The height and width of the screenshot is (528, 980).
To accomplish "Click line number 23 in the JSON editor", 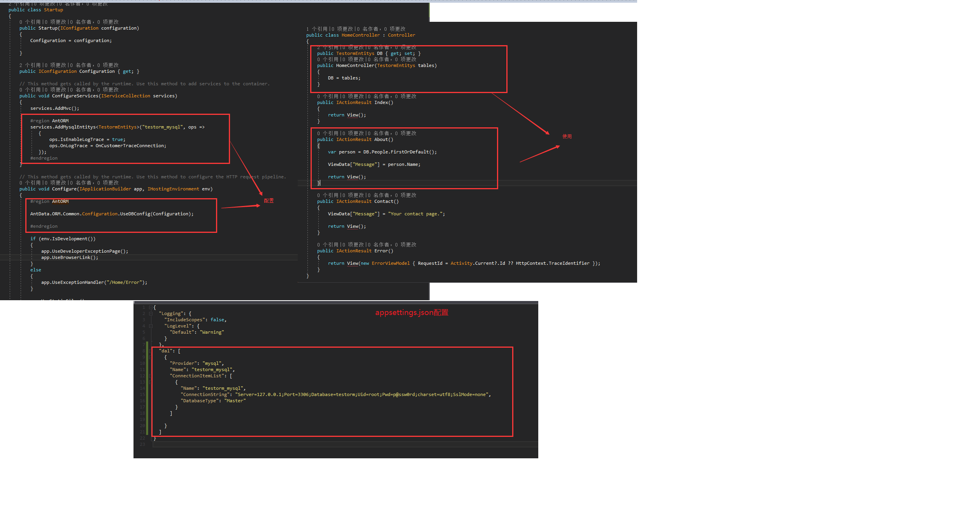I will 142,444.
